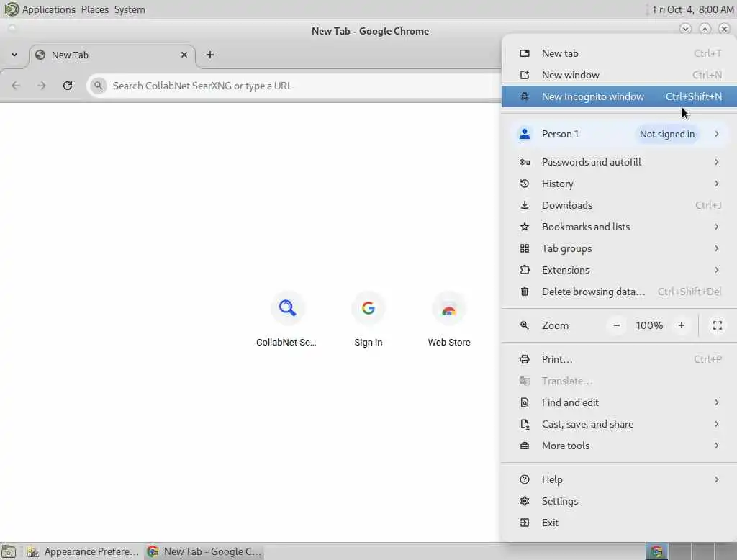The width and height of the screenshot is (737, 560).
Task: Choose New window menu entry
Action: (x=619, y=75)
